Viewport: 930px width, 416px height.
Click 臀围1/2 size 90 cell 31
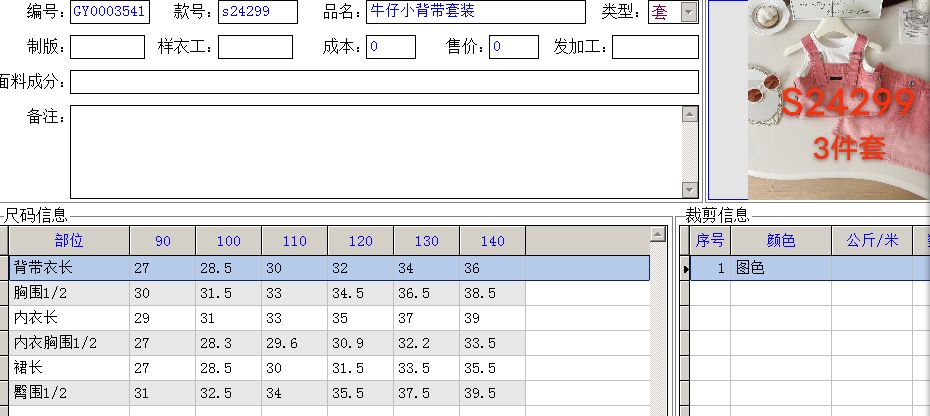click(x=163, y=393)
